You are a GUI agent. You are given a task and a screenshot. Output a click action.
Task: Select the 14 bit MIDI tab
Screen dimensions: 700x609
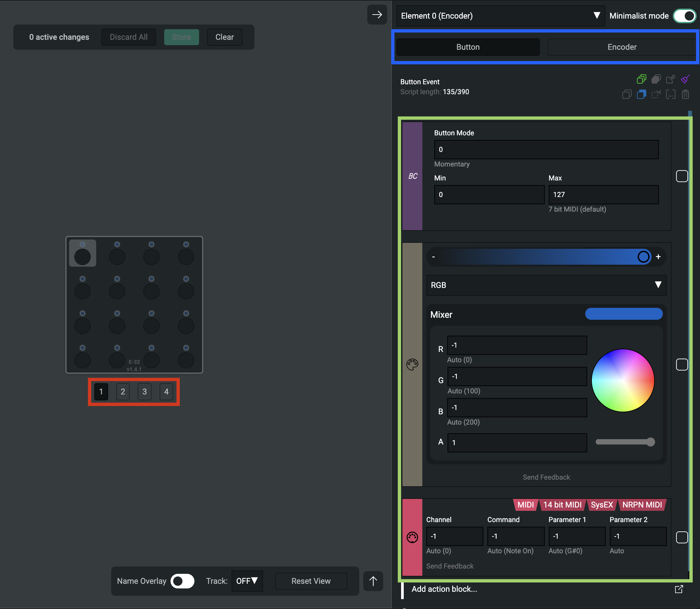click(562, 505)
